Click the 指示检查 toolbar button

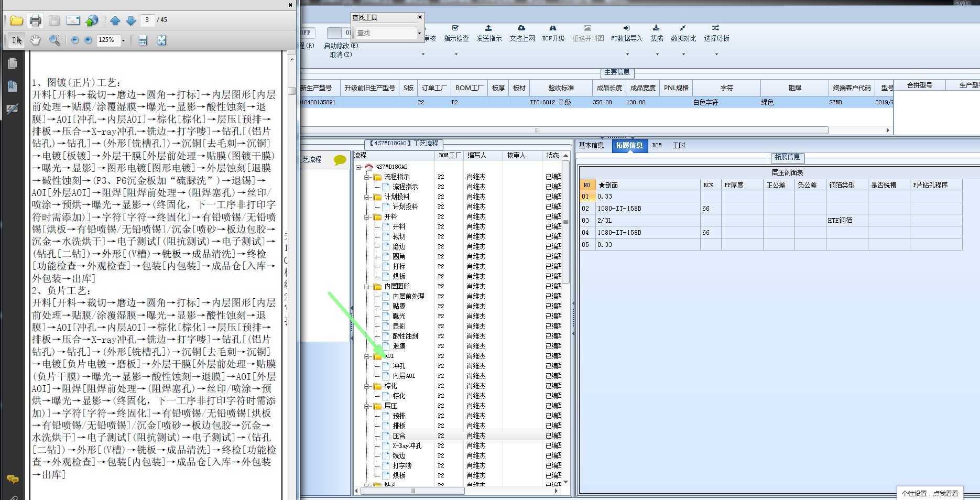pyautogui.click(x=456, y=34)
